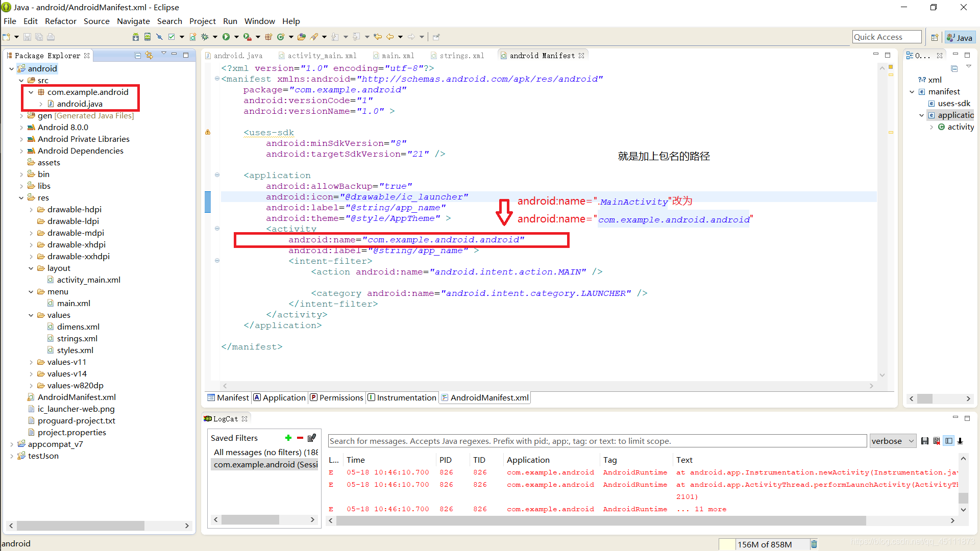This screenshot has width=980, height=551.
Task: Click the Run button in toolbar
Action: point(226,37)
